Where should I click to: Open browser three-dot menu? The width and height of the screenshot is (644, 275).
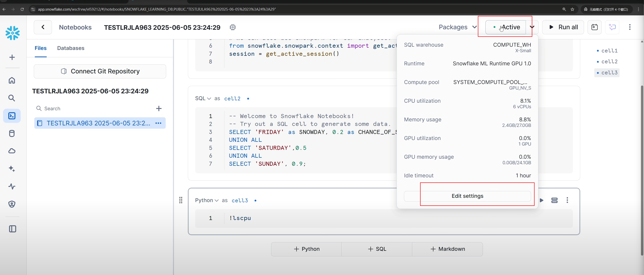[x=639, y=9]
